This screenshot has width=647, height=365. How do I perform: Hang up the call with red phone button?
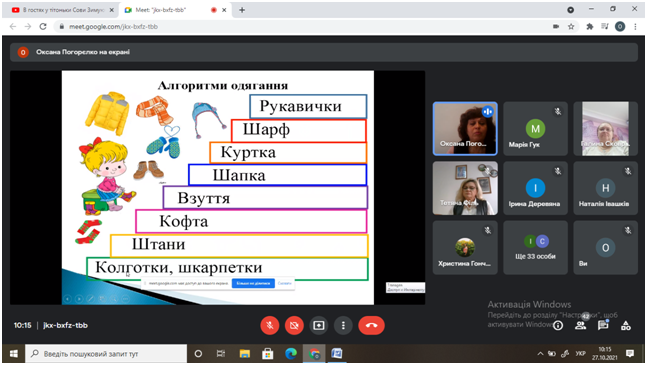click(371, 325)
